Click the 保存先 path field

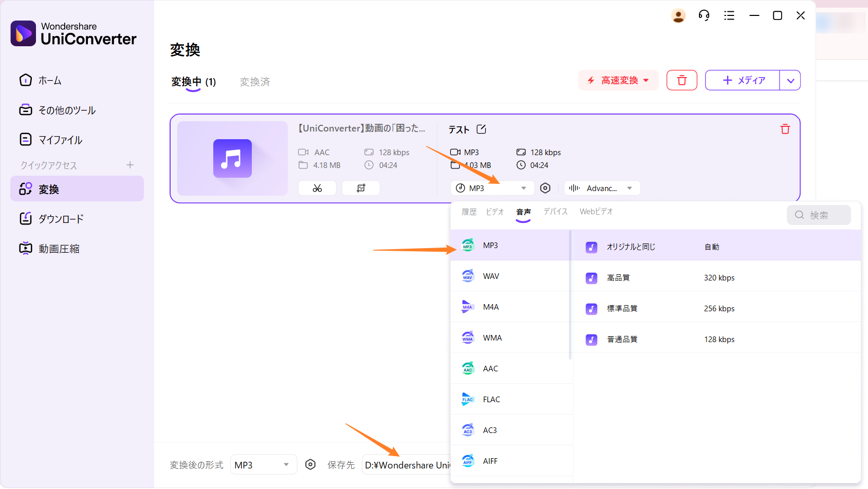click(406, 464)
